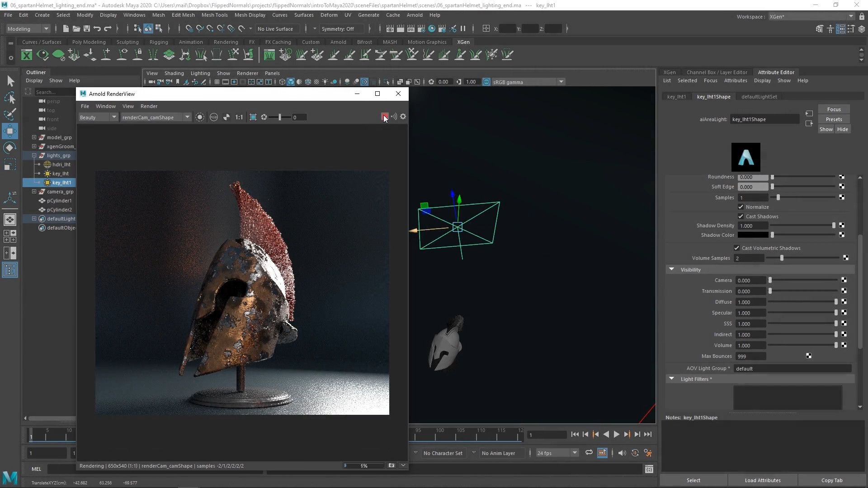Click the black Shadow Color swatch

[x=753, y=235]
